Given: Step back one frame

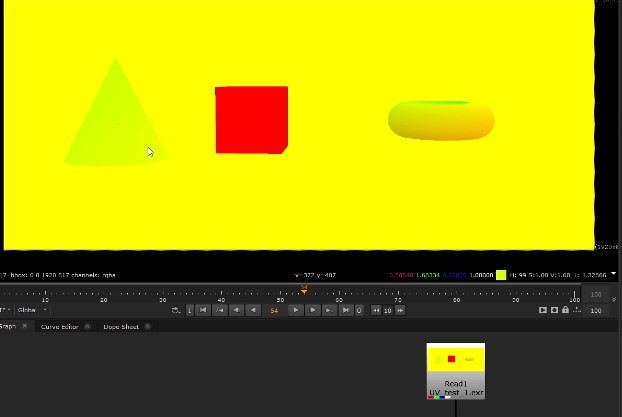Looking at the screenshot, I should [x=237, y=310].
